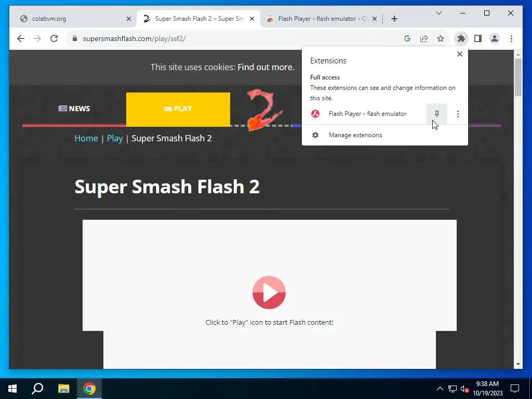Screen dimensions: 532x399
Task: Close the Extensions popup
Action: (x=460, y=54)
